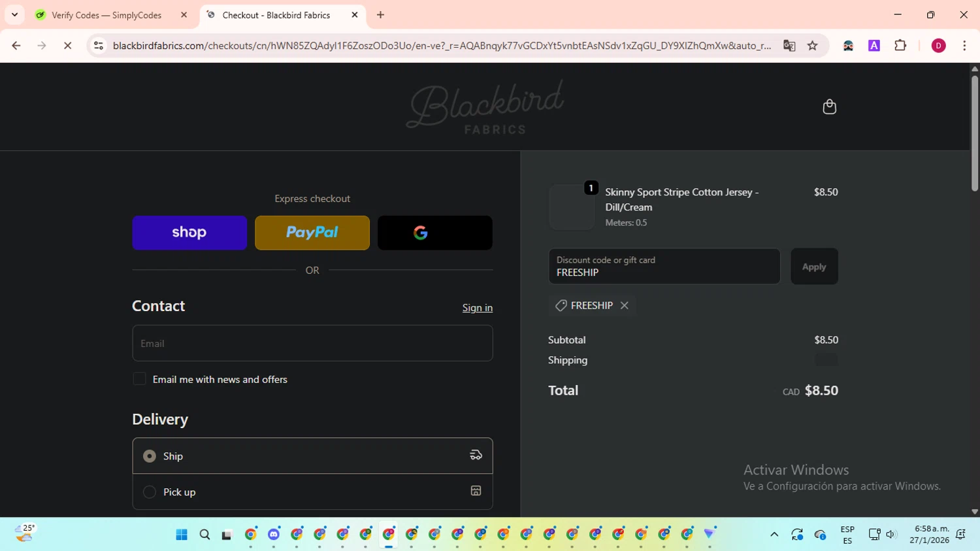Focus the discount code or gift card field
980x551 pixels.
664,266
